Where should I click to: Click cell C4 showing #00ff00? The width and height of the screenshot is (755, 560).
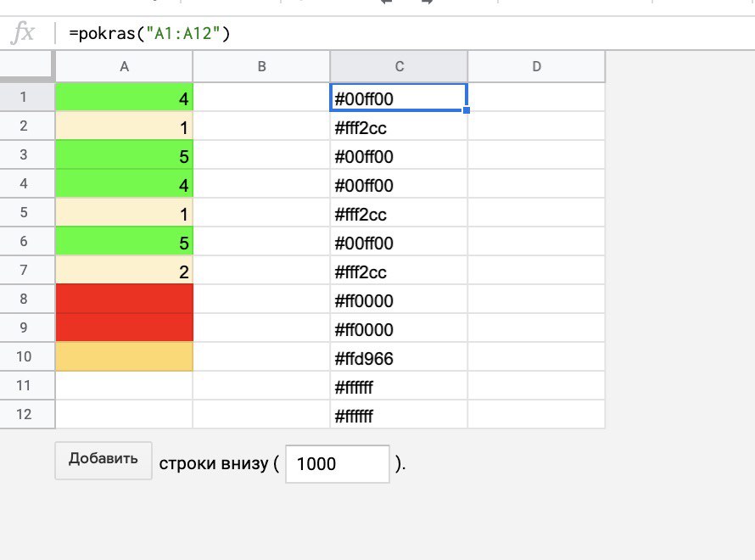399,184
